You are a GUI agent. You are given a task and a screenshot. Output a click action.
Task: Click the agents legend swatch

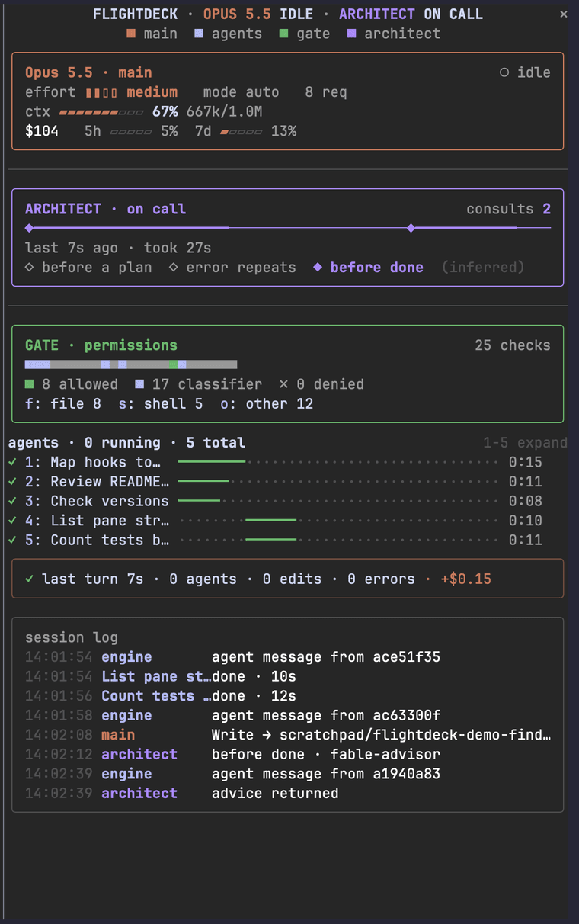click(199, 34)
